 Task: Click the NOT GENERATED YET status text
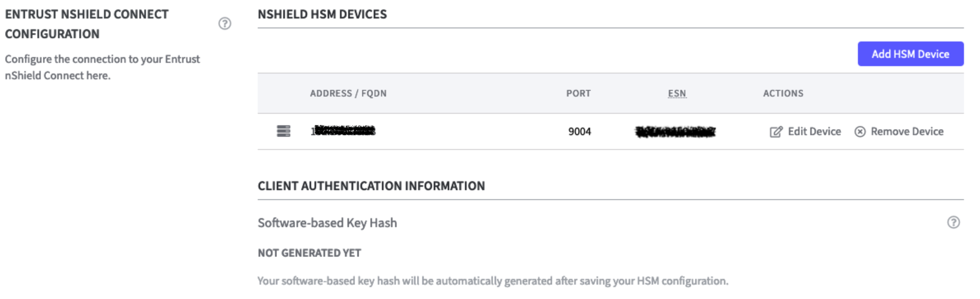click(309, 253)
